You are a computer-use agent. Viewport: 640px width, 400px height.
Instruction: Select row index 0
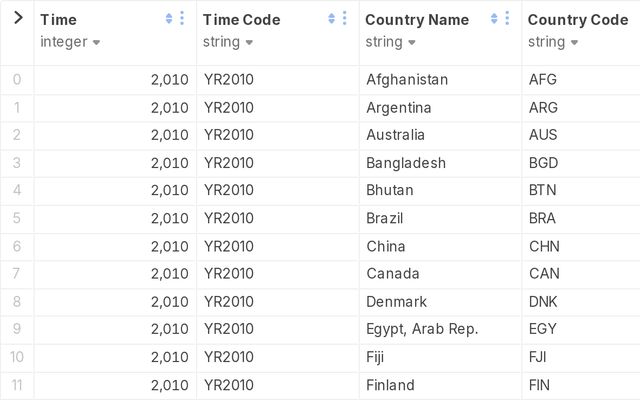17,79
